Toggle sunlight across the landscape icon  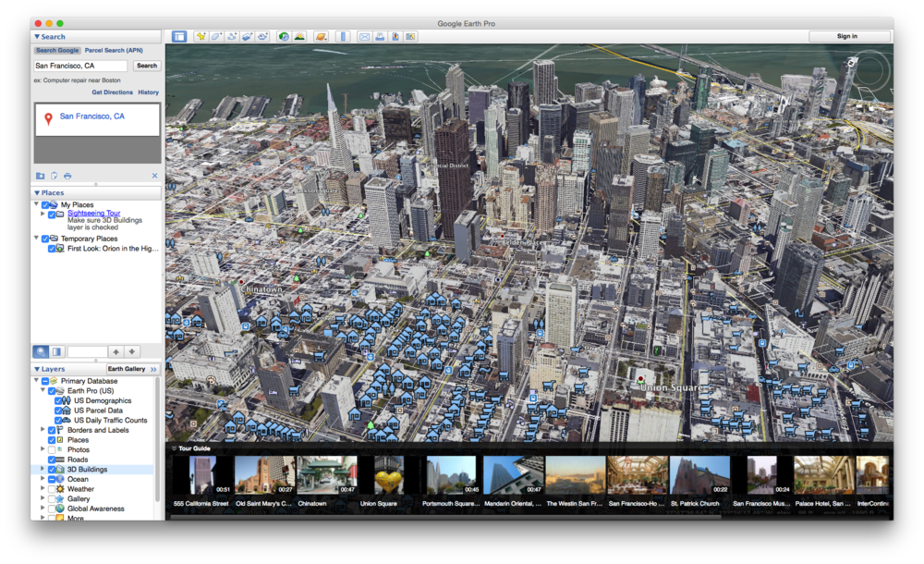point(299,37)
